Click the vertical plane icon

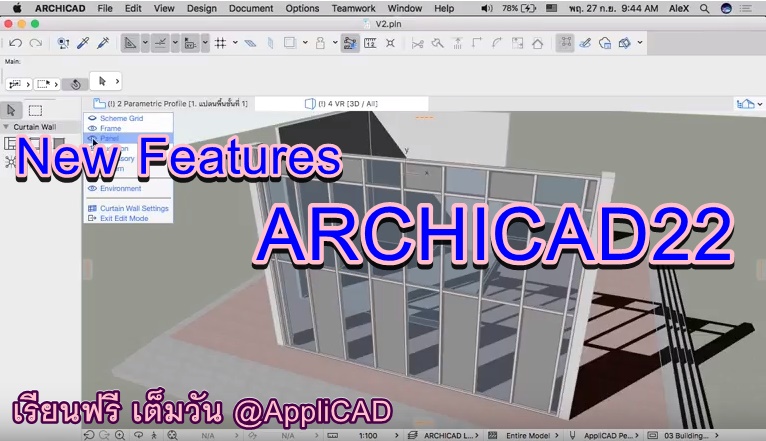(270, 43)
